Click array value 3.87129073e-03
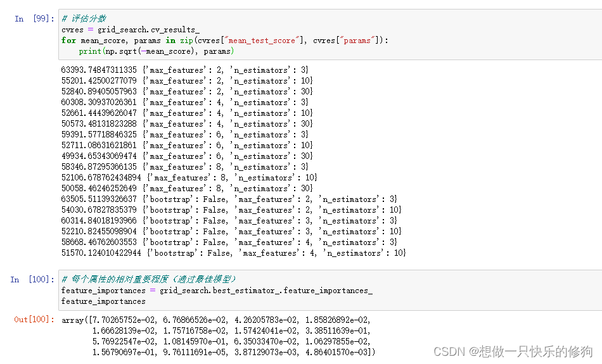 [266, 352]
